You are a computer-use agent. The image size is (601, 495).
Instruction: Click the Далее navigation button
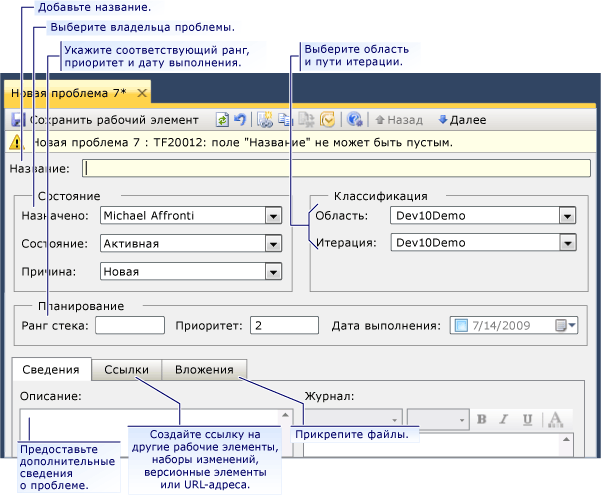point(462,120)
